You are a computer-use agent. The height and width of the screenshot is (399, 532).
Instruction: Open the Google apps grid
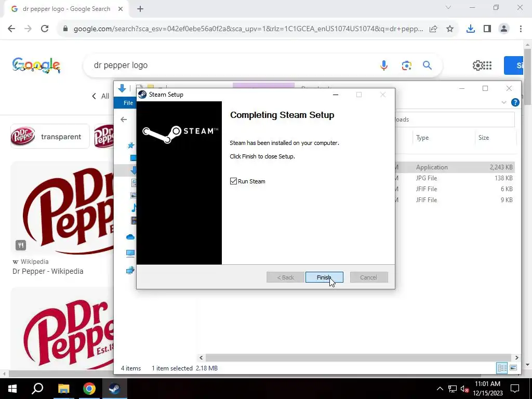(487, 65)
